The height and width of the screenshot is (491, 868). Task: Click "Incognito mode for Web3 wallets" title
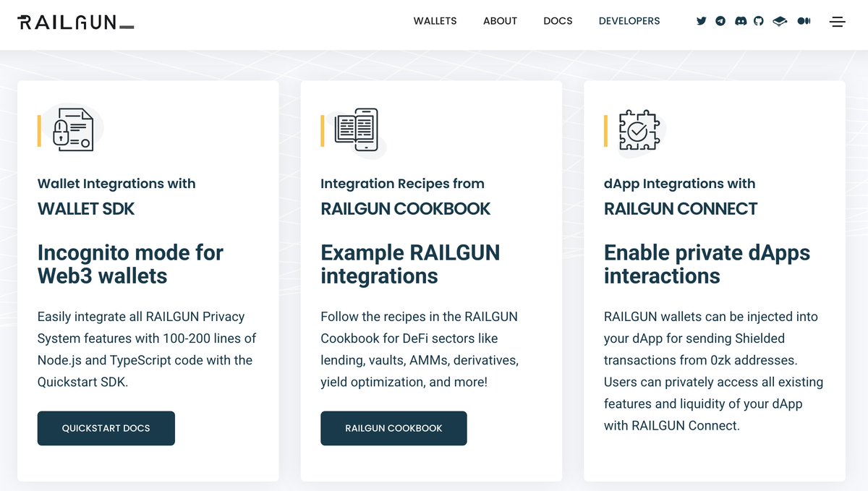(130, 264)
